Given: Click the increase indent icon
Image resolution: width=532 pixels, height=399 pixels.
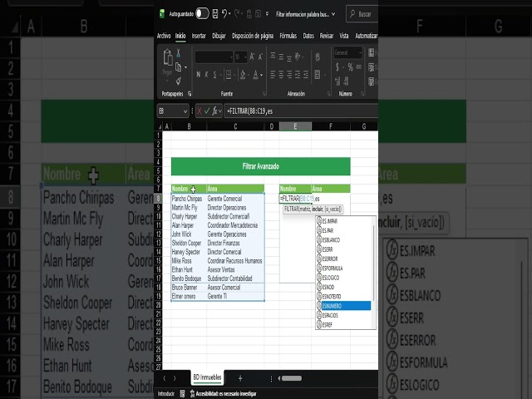Looking at the screenshot, I should pos(306,74).
